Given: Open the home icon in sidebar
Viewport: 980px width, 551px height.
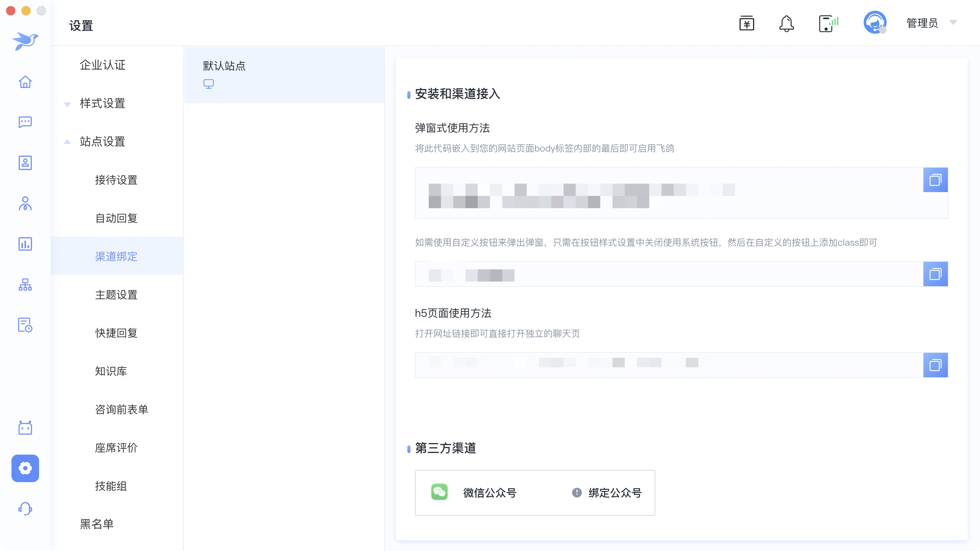Looking at the screenshot, I should coord(25,82).
